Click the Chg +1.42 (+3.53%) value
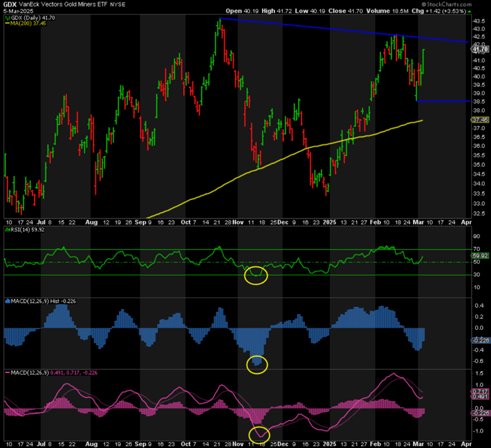491x448 pixels. [x=439, y=11]
